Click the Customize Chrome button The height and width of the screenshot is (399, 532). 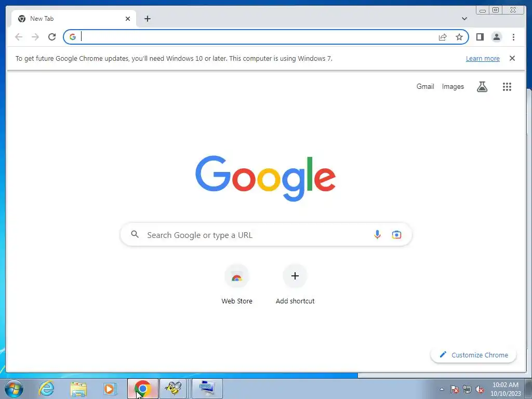474,355
